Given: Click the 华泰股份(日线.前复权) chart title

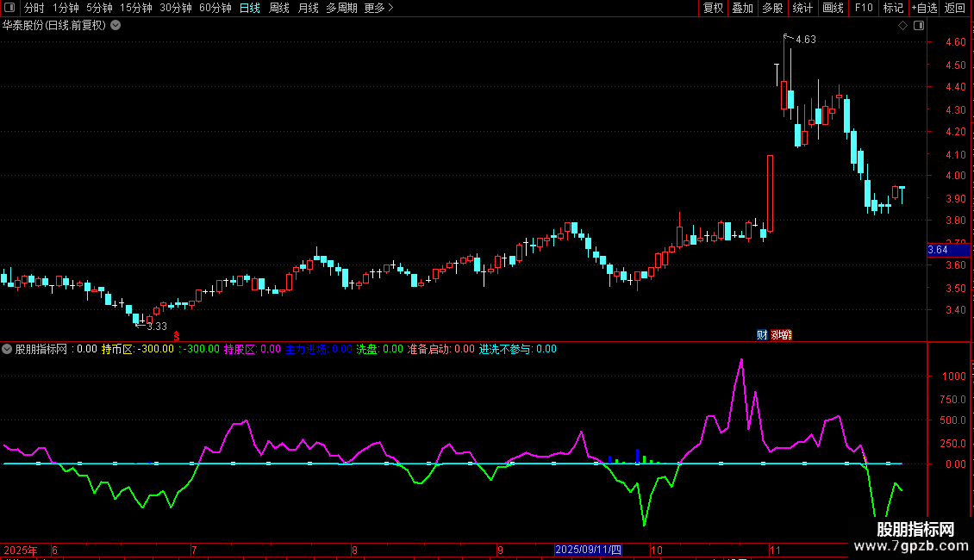Looking at the screenshot, I should click(54, 26).
